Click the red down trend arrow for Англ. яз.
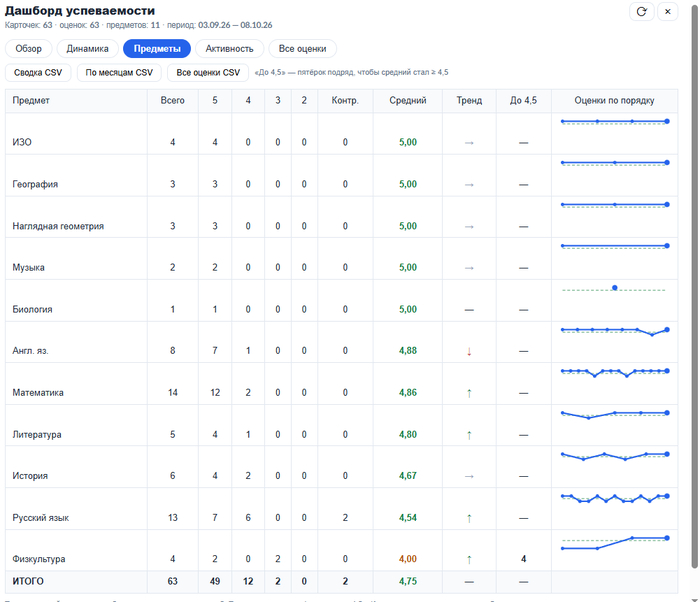The image size is (700, 602). [469, 351]
